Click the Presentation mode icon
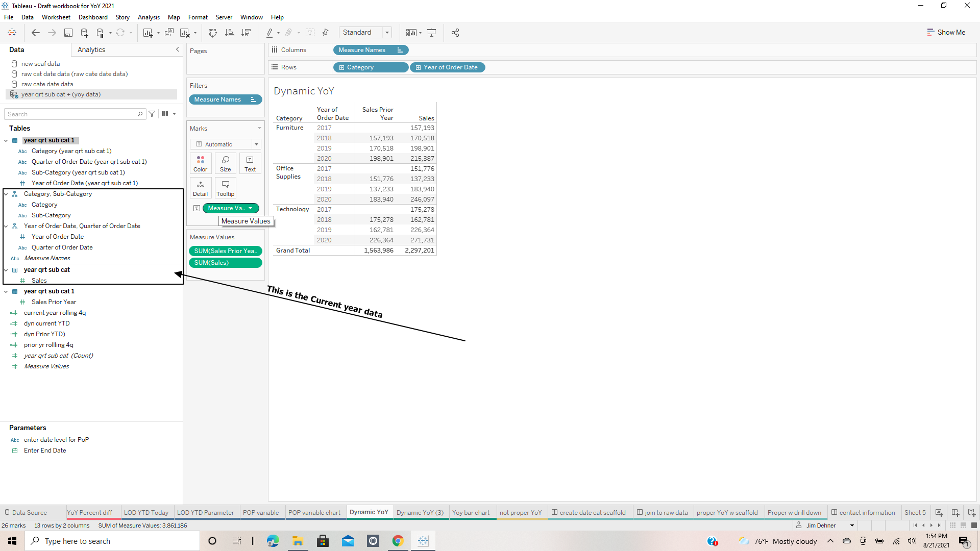Screen dimensions: 980x551 pyautogui.click(x=431, y=32)
